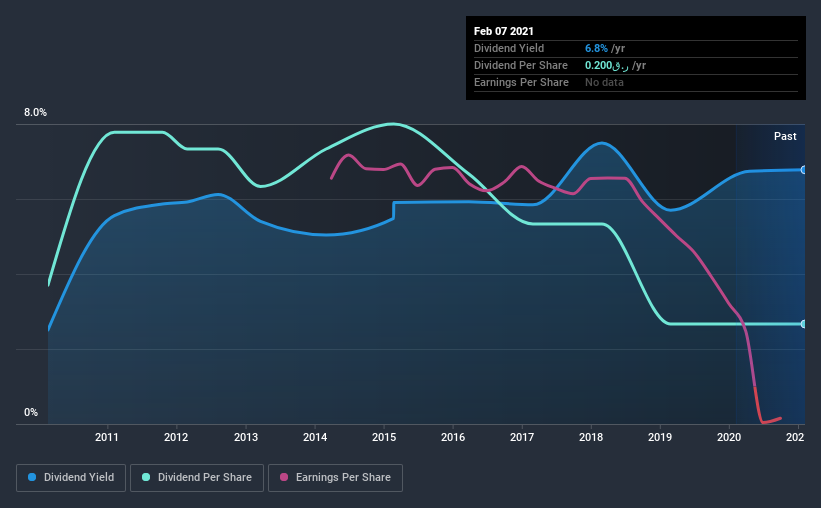Screen dimensions: 821x508
Task: Click the Dividend Yield tooltip row label
Action: [x=509, y=48]
